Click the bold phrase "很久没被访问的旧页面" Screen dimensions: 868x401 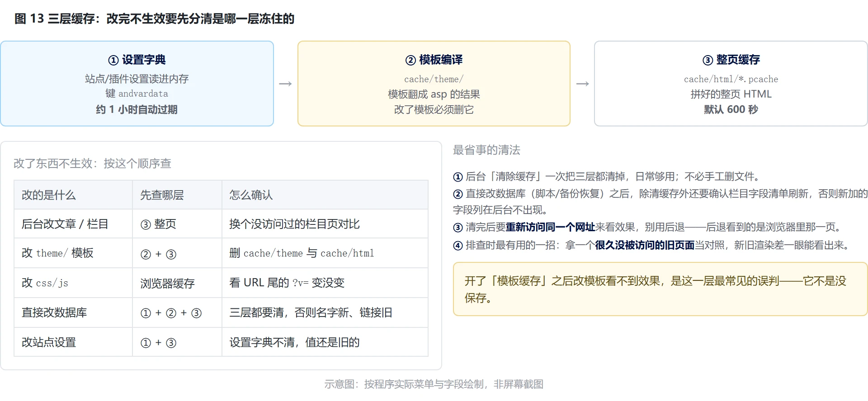(x=645, y=245)
